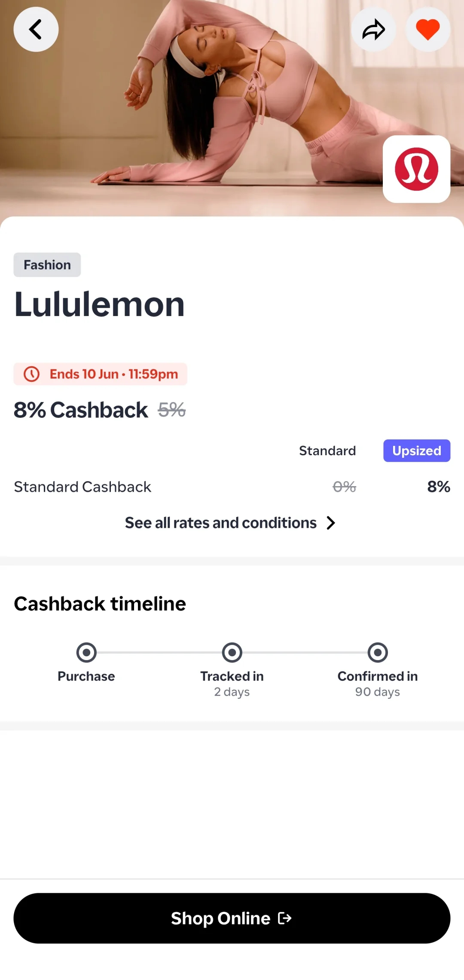
Task: Tap the exit icon inside Shop Online
Action: pyautogui.click(x=285, y=918)
